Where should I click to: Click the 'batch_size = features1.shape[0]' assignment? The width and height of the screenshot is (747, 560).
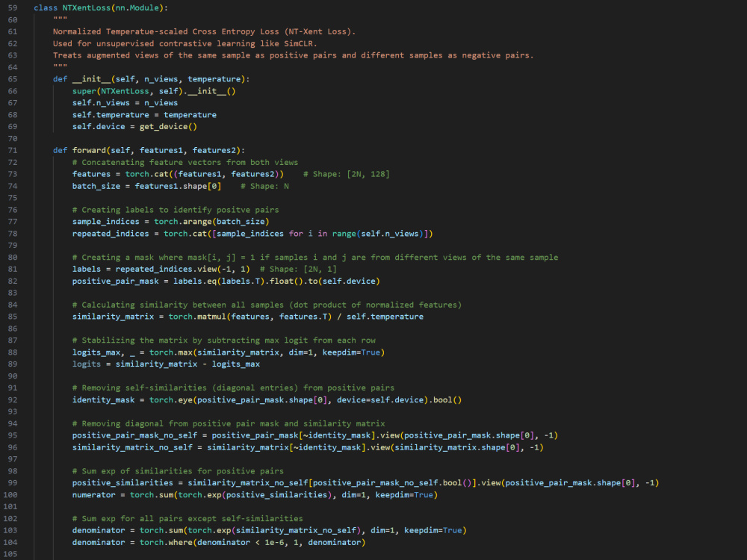pyautogui.click(x=146, y=186)
